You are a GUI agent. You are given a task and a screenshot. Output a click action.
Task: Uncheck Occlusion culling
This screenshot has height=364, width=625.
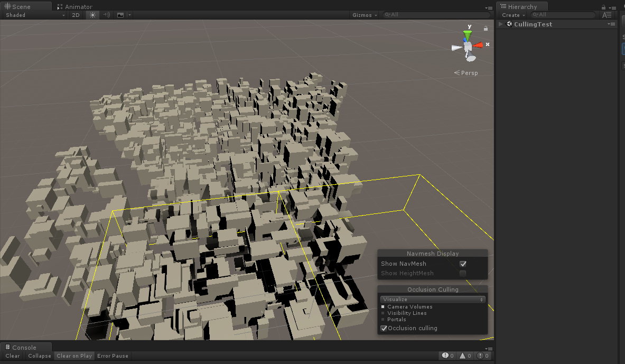[x=384, y=328]
